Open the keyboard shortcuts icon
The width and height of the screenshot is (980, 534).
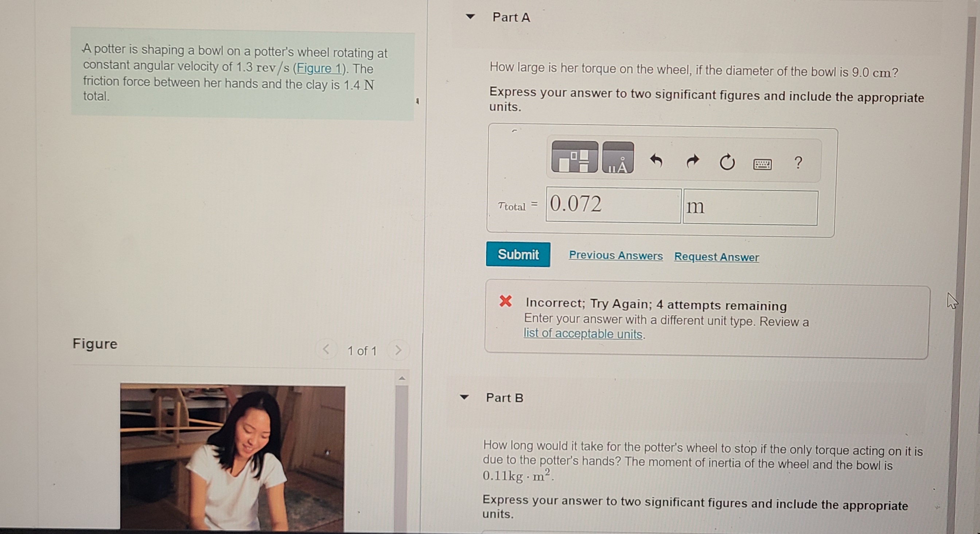click(762, 164)
